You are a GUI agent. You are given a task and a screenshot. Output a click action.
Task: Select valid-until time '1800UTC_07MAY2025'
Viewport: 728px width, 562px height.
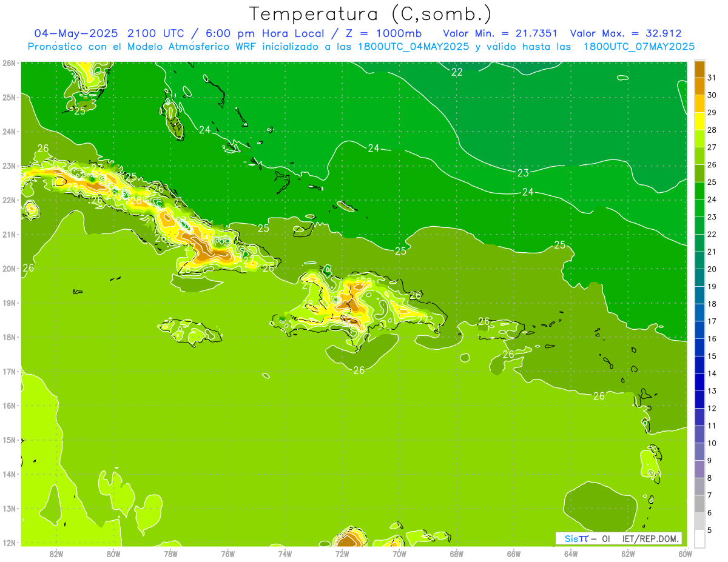(639, 47)
